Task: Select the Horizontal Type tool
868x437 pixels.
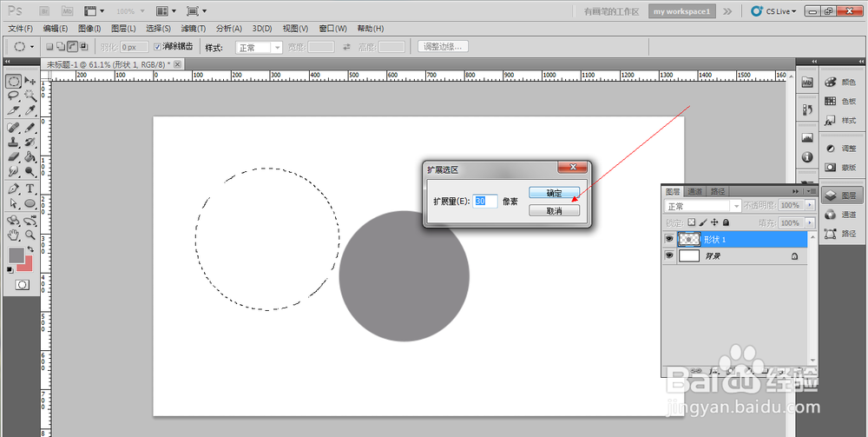Action: tap(30, 189)
